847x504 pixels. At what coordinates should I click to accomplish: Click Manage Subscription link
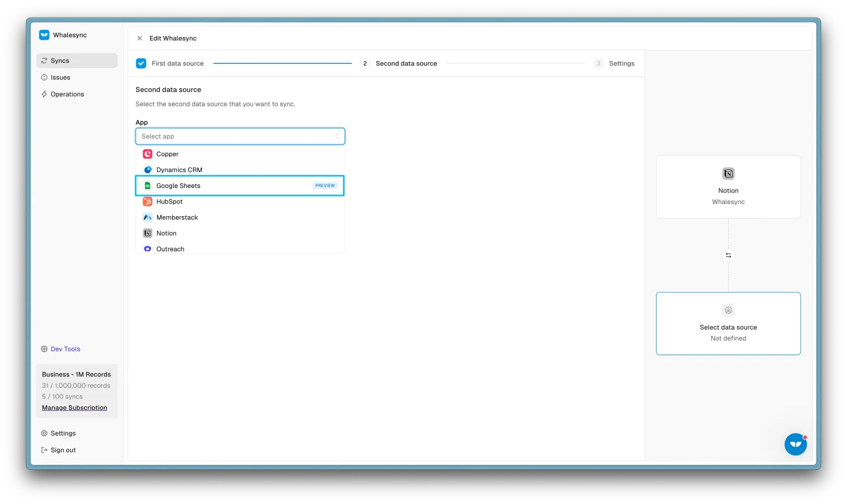click(74, 408)
